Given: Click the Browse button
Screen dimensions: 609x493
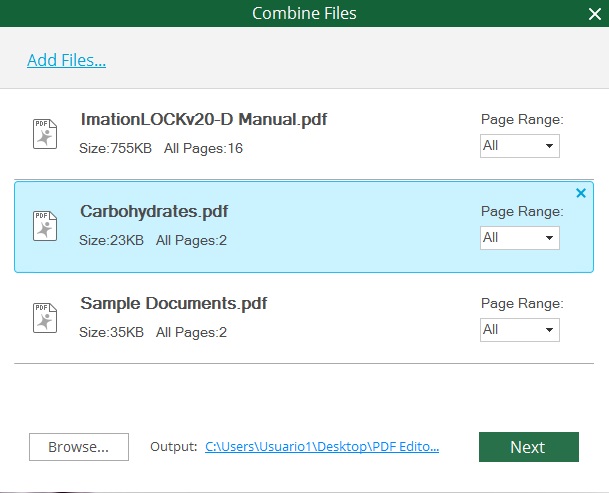Looking at the screenshot, I should coord(79,447).
